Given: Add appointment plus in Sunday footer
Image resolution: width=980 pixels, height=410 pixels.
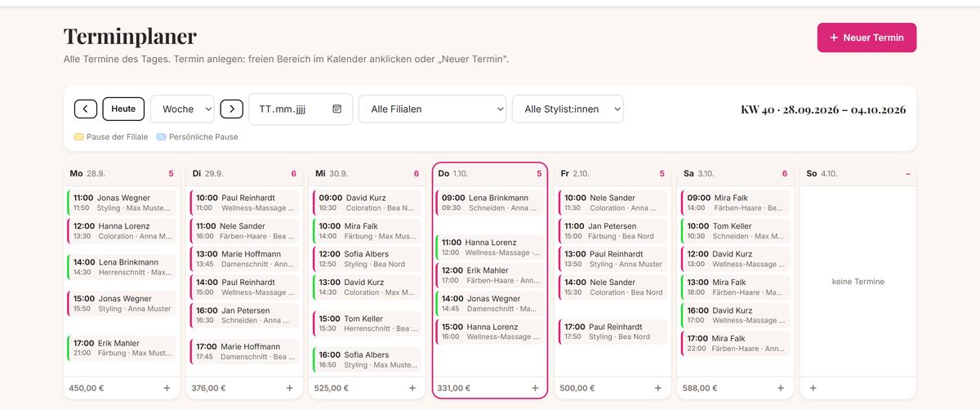Looking at the screenshot, I should (x=813, y=388).
